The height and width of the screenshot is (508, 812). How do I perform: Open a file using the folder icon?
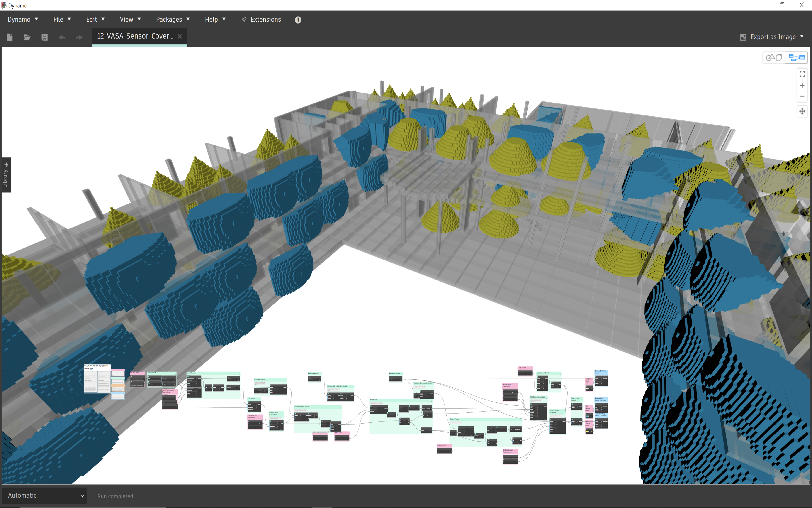point(27,37)
